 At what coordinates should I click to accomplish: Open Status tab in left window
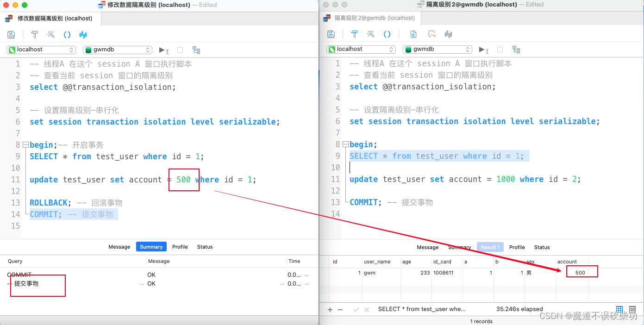point(205,247)
